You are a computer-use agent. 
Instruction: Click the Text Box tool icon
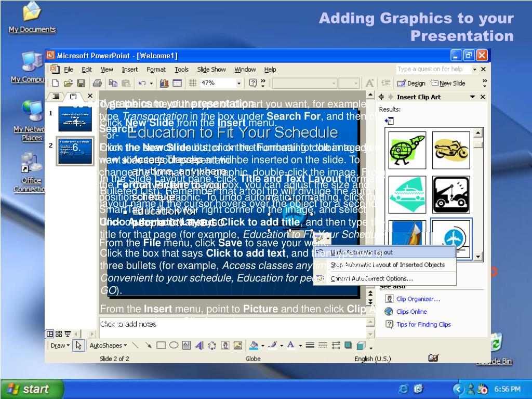(187, 345)
